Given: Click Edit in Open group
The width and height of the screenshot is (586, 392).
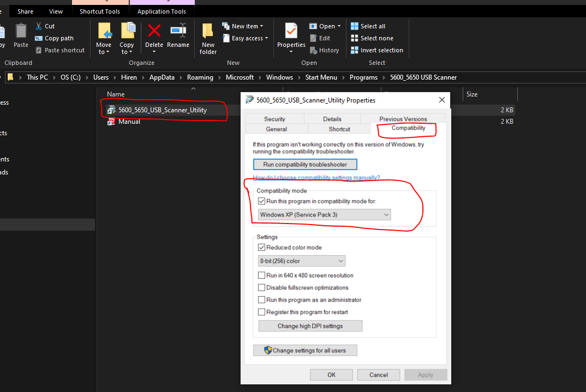Looking at the screenshot, I should (320, 38).
